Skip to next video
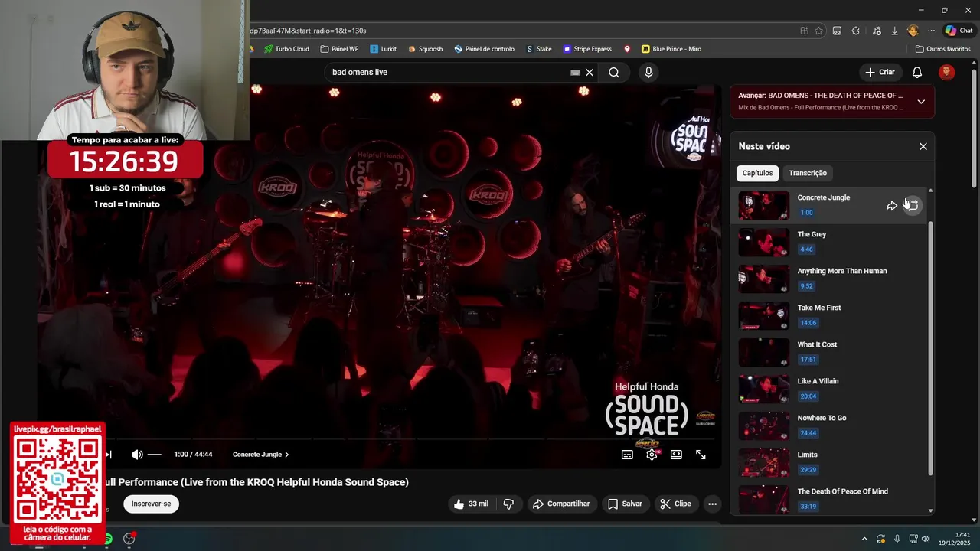This screenshot has height=551, width=980. (x=109, y=455)
